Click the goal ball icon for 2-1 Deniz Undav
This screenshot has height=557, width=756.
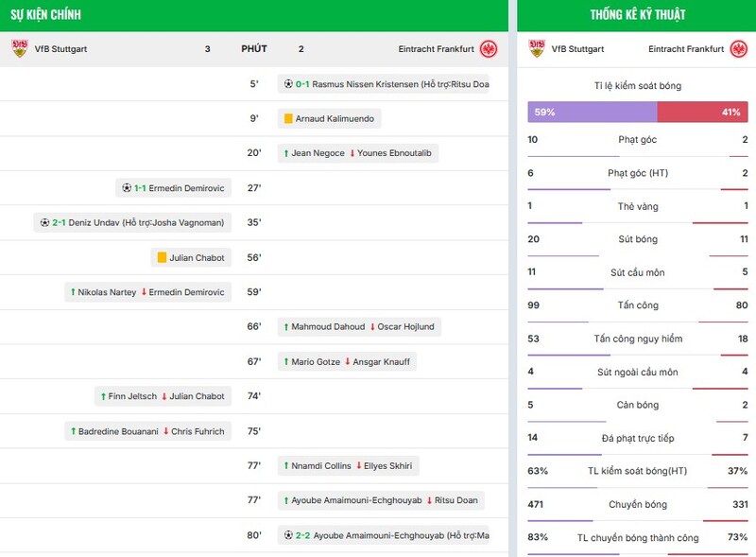pyautogui.click(x=44, y=223)
